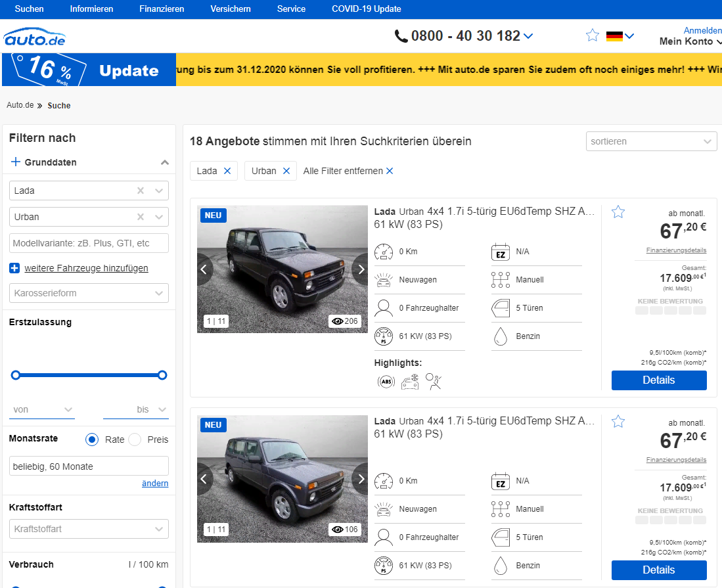Remove the Lada filter chip
Image resolution: width=722 pixels, height=588 pixels.
[227, 171]
